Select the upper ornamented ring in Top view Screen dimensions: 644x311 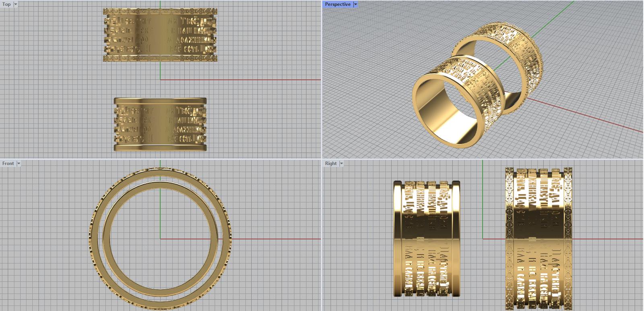(x=160, y=35)
